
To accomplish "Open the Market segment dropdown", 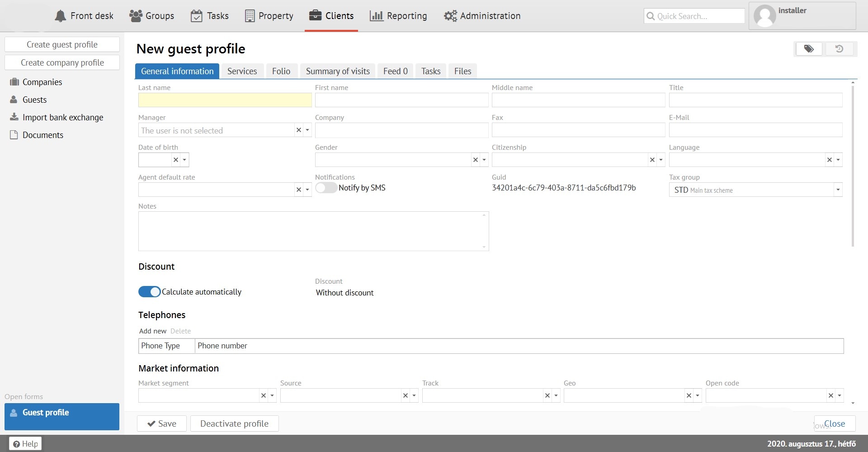I will click(x=272, y=395).
